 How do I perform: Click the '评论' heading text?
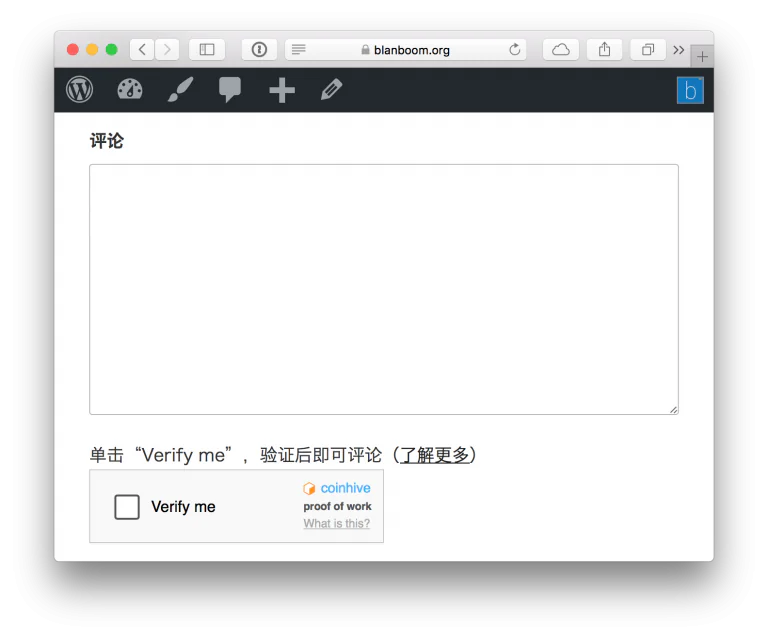[107, 141]
